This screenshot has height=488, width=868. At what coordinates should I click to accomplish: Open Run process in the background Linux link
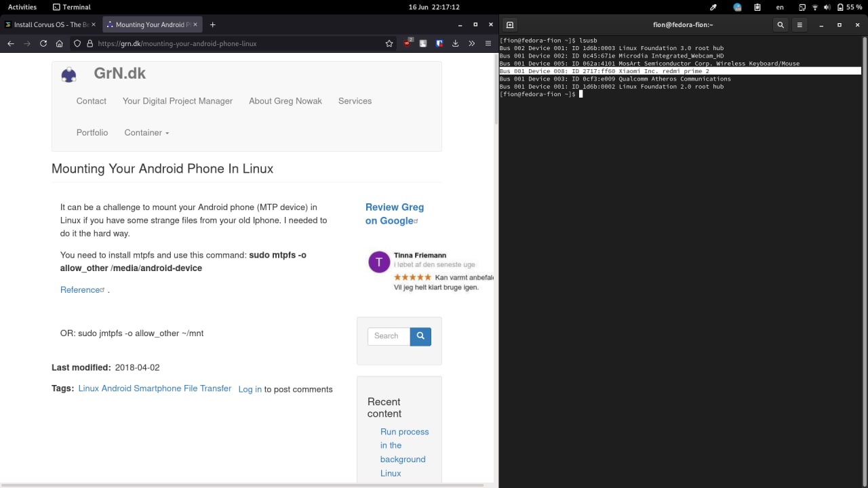point(405,452)
